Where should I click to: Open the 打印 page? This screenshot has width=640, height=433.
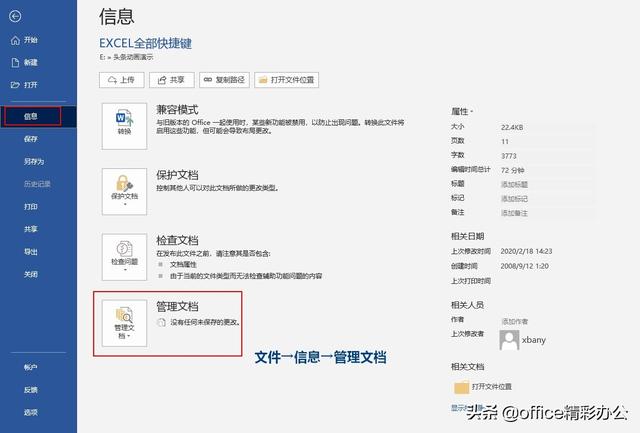tap(31, 207)
